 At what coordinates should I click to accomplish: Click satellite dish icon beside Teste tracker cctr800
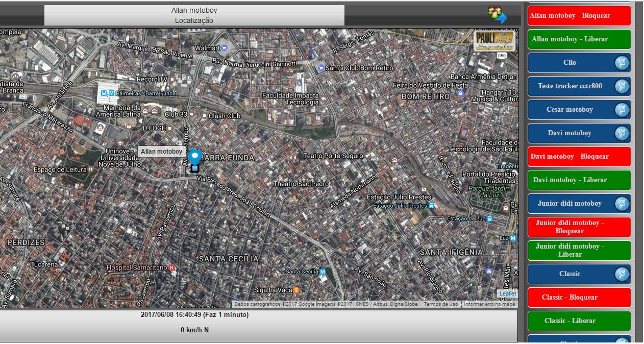point(622,86)
